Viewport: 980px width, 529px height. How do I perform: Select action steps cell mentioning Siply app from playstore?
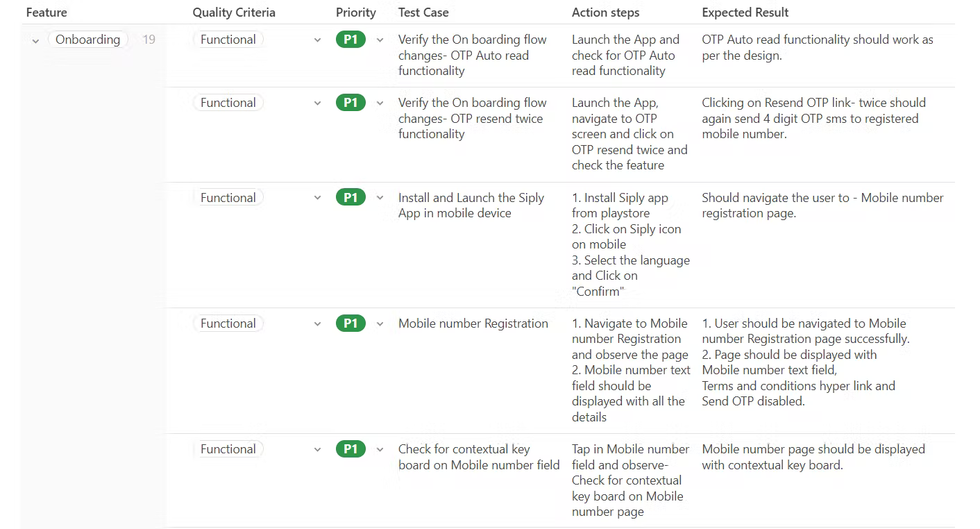point(631,244)
